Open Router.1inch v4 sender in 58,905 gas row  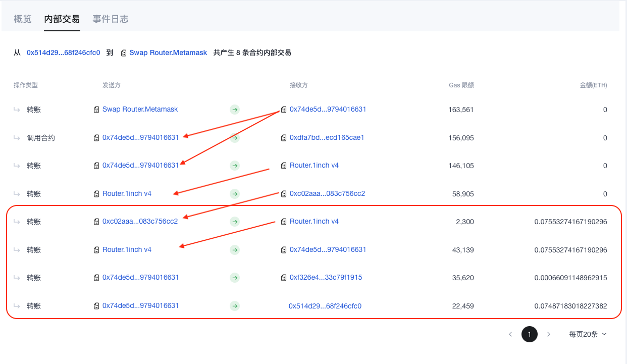click(x=127, y=193)
